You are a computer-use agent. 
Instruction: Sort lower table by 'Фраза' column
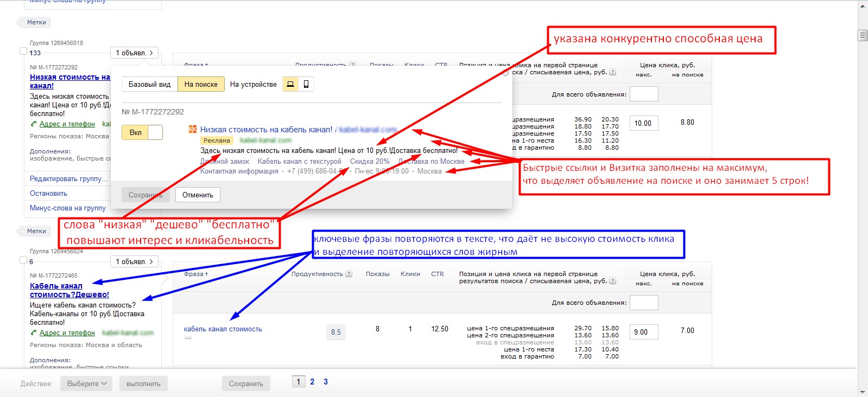[x=196, y=274]
